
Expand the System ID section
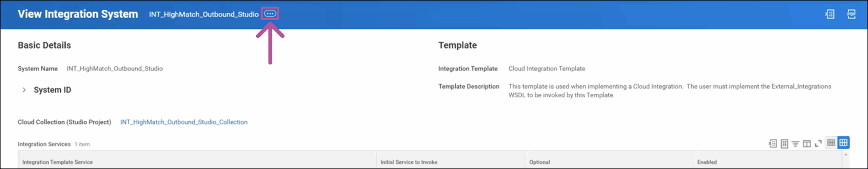[24, 90]
